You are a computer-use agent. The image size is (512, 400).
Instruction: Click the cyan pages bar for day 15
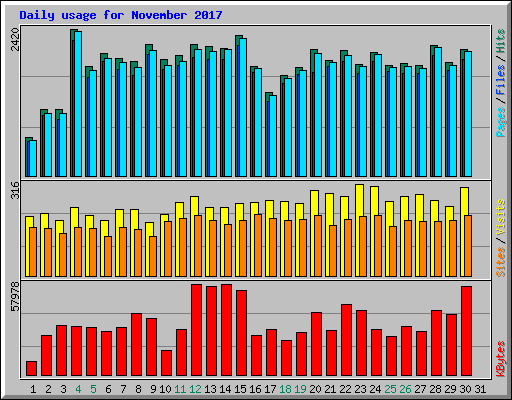(243, 107)
